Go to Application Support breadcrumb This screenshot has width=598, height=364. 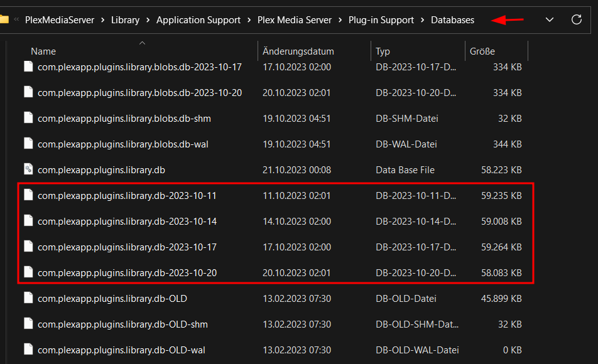click(198, 20)
